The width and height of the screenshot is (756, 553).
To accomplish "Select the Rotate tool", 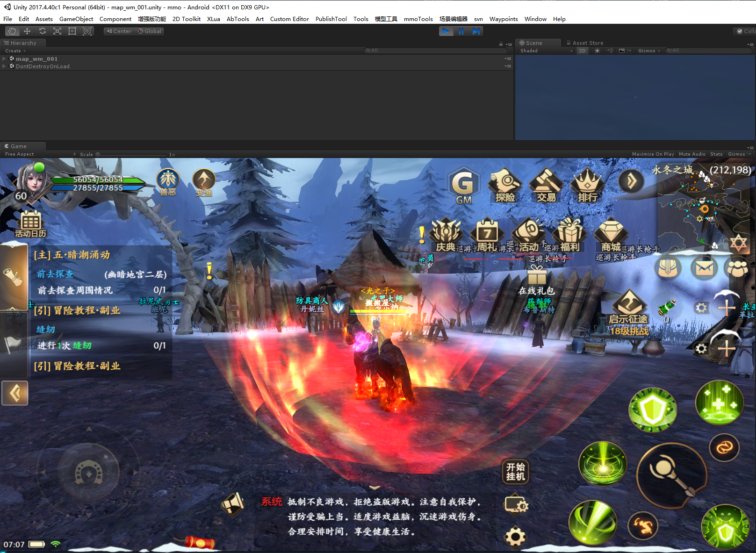I will tap(42, 31).
